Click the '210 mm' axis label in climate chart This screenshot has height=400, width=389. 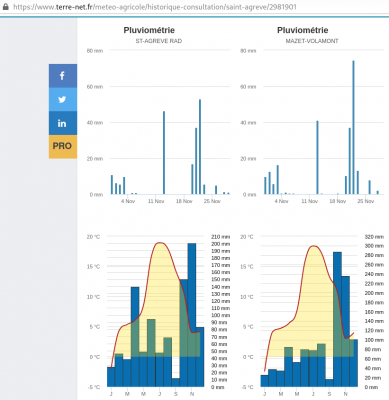pyautogui.click(x=220, y=237)
